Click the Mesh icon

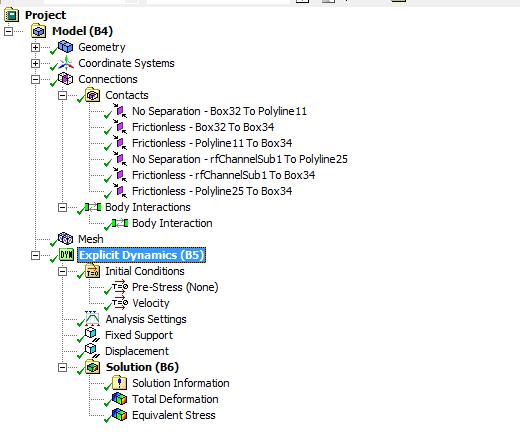click(x=65, y=239)
